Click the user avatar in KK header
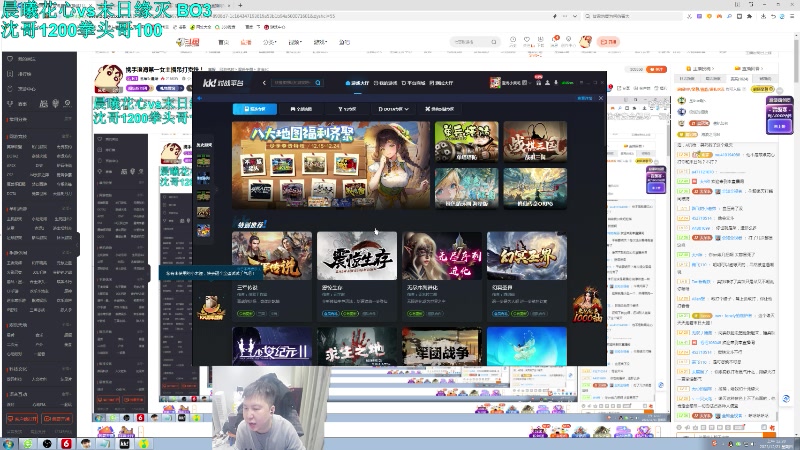800x450 pixels. pos(495,83)
